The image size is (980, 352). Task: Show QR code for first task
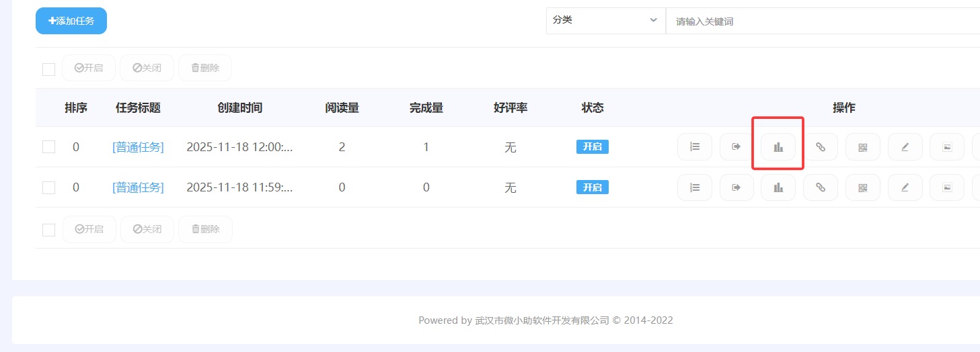tap(863, 147)
